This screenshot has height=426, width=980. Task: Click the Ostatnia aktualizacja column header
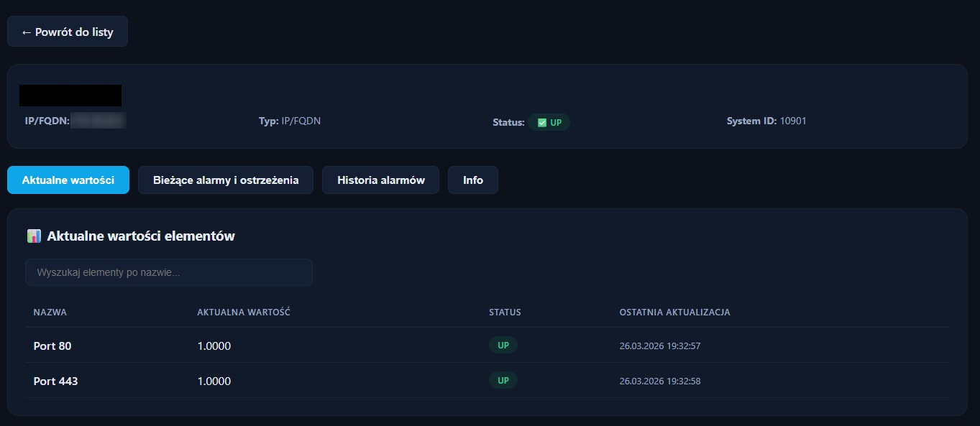coord(674,312)
